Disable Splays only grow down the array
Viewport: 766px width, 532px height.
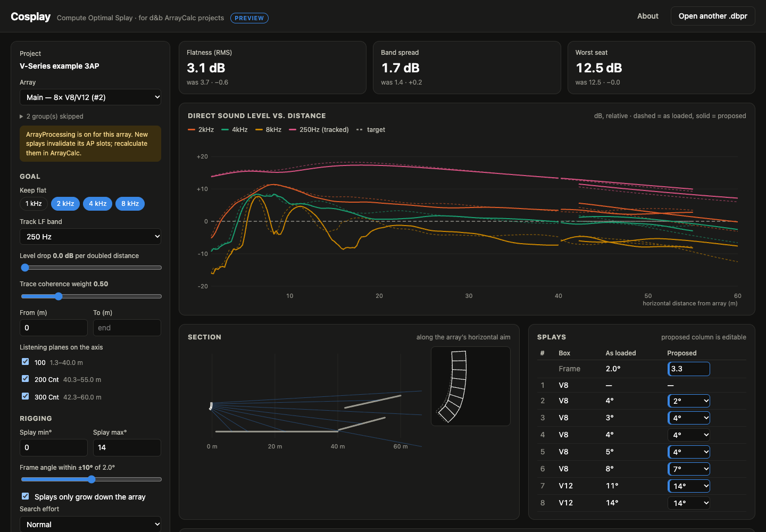coord(25,496)
